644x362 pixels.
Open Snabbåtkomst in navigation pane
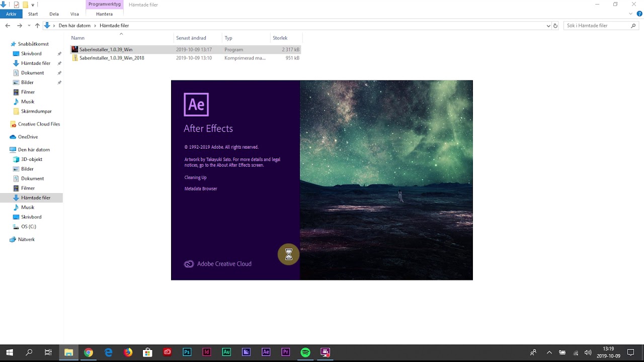33,44
